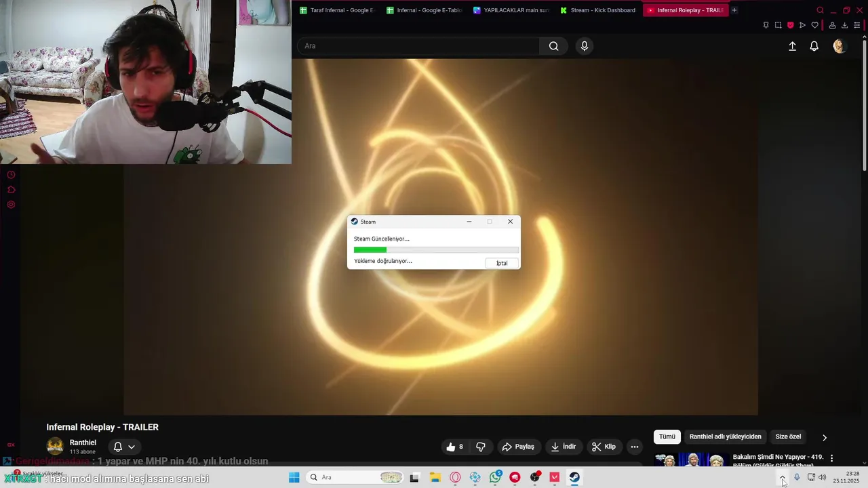Expand subscription bell notification dropdown
The image size is (868, 488).
click(x=124, y=447)
